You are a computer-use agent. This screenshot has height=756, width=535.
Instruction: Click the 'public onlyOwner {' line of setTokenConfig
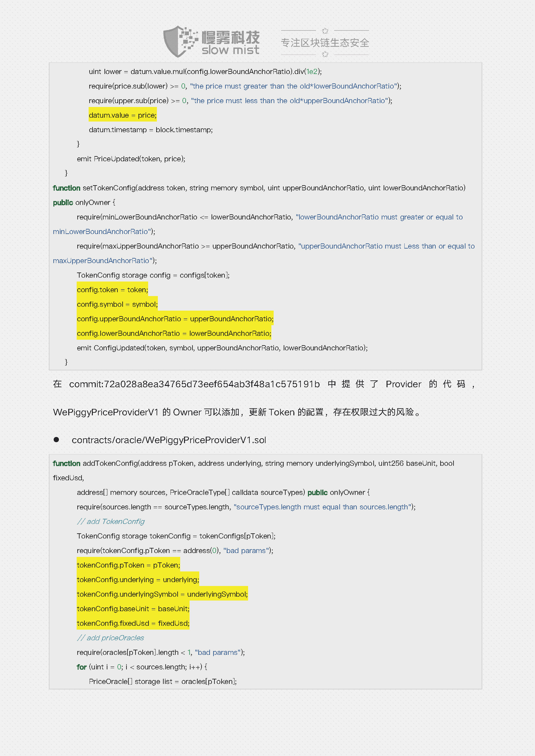(x=84, y=202)
